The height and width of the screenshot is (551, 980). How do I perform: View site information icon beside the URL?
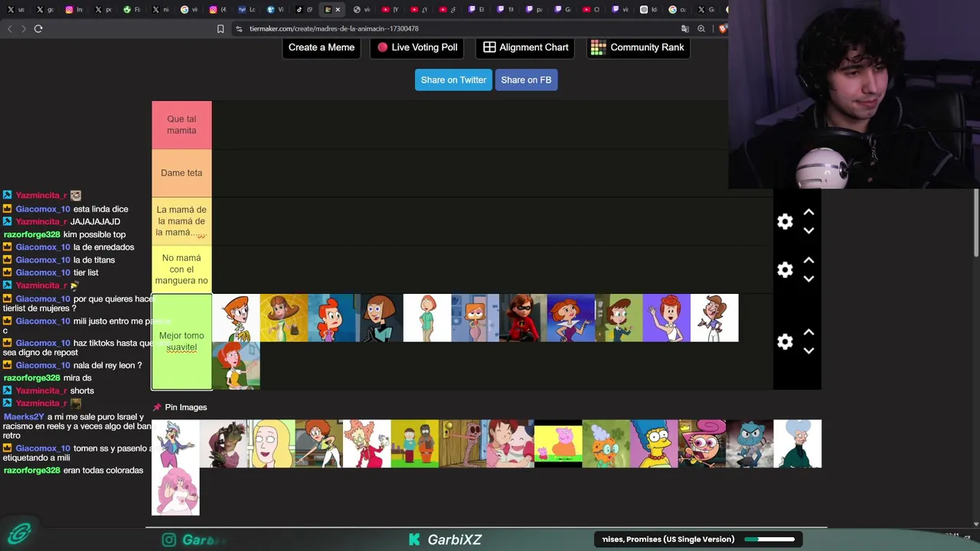[239, 29]
